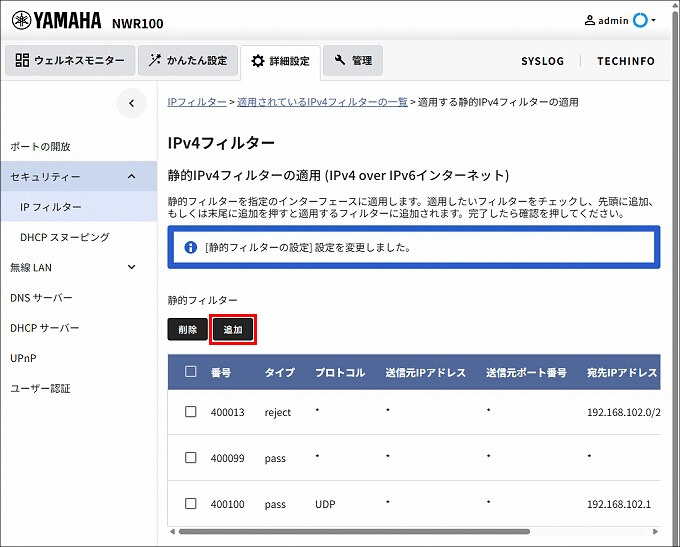The width and height of the screenshot is (680, 547).
Task: Click the 番号 column header
Action: coord(221,372)
